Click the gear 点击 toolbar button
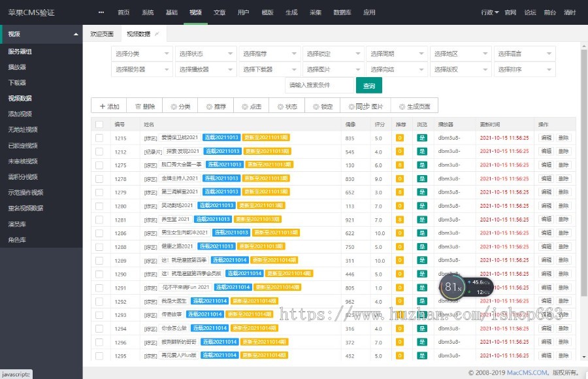 [x=252, y=107]
